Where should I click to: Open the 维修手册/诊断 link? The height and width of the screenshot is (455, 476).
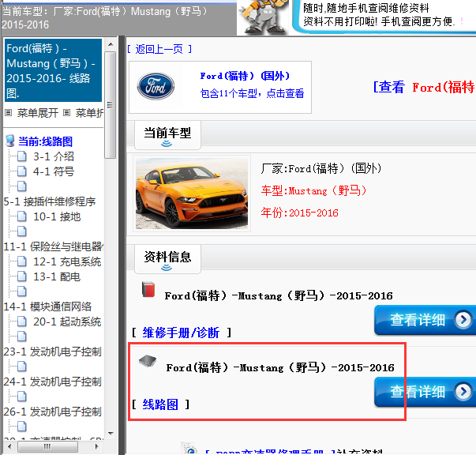[181, 333]
